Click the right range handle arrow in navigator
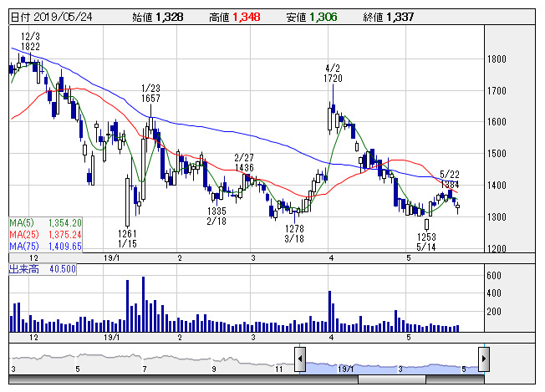Image resolution: width=545 pixels, height=392 pixels. tap(484, 359)
